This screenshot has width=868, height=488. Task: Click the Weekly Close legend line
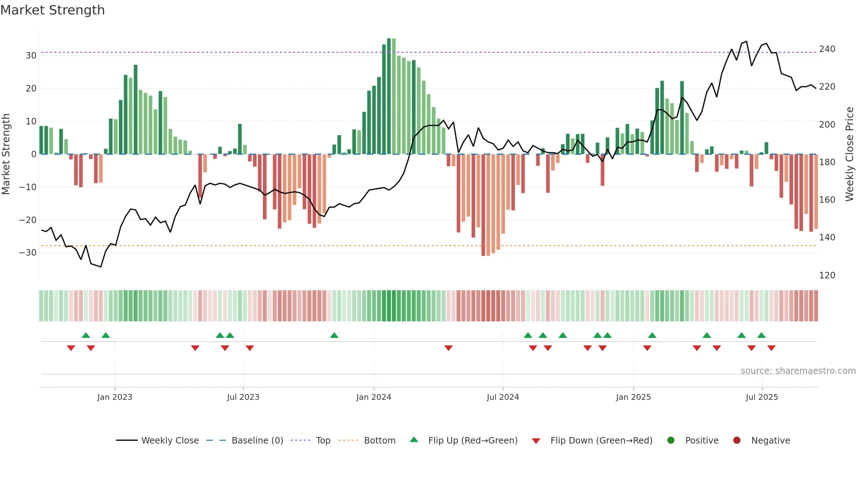coord(127,440)
